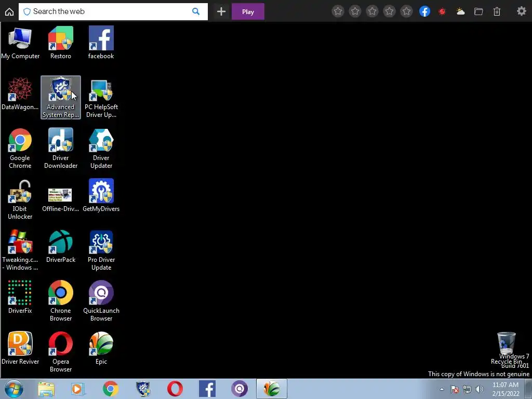The height and width of the screenshot is (399, 532).
Task: Click the trash can icon in toolbar
Action: pyautogui.click(x=497, y=11)
